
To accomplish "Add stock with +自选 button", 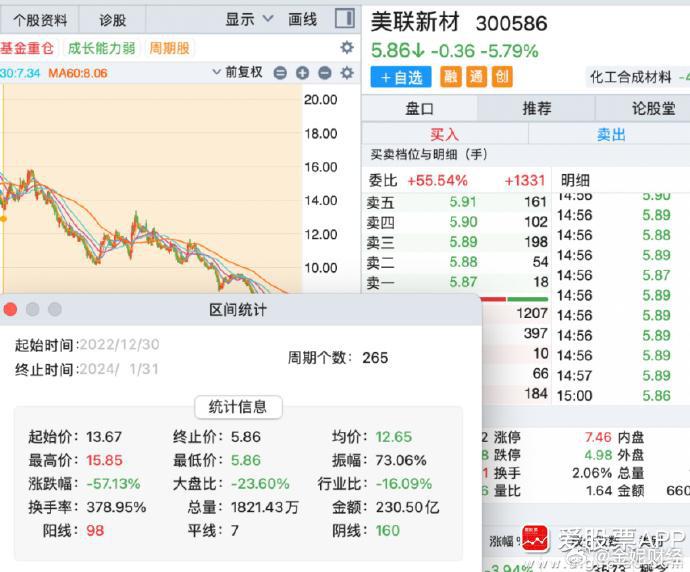I will (401, 77).
